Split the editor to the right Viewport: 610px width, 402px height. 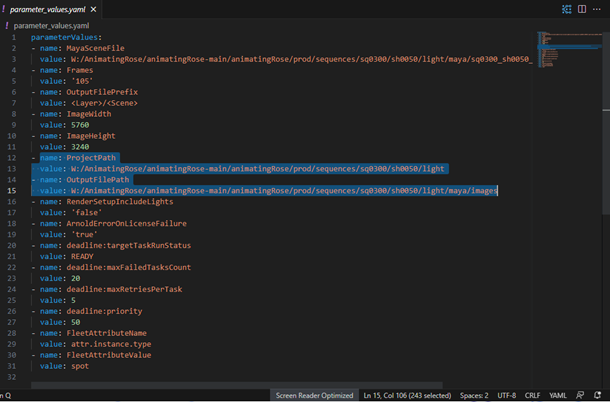(x=583, y=9)
